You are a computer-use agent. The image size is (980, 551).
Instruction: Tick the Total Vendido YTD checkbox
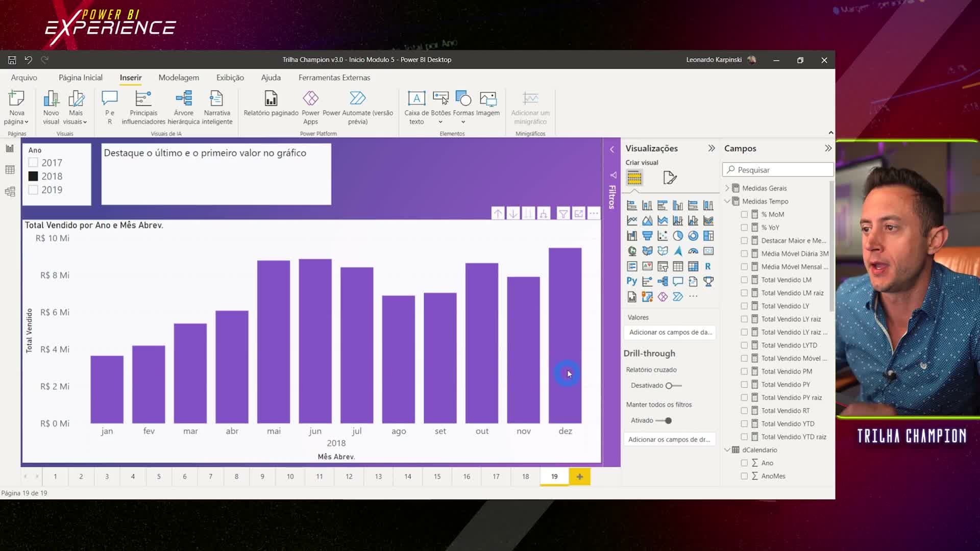(x=744, y=424)
